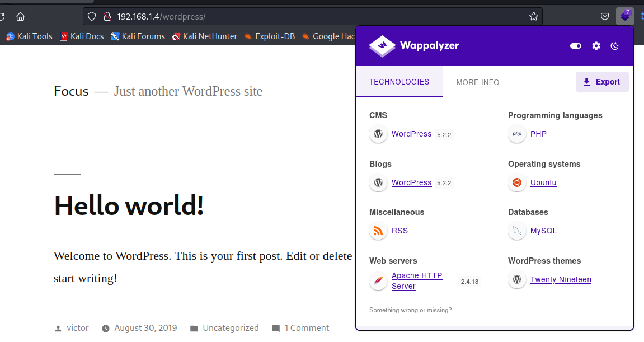The width and height of the screenshot is (644, 342).
Task: Open the Kali Forums bookmark
Action: (x=138, y=36)
